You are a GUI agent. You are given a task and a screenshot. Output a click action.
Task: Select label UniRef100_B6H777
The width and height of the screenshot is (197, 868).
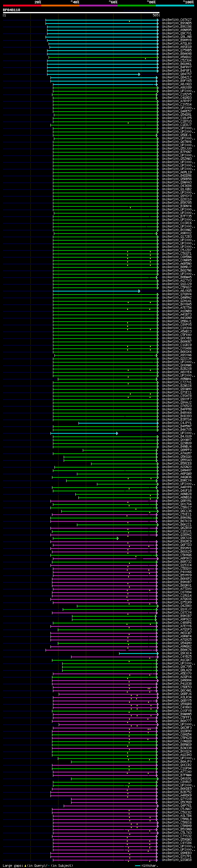tap(176, 721)
